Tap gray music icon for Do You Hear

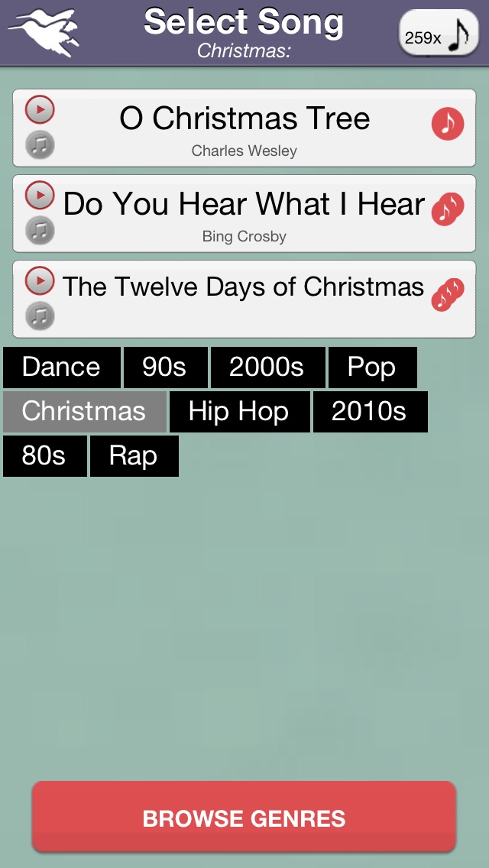click(40, 229)
